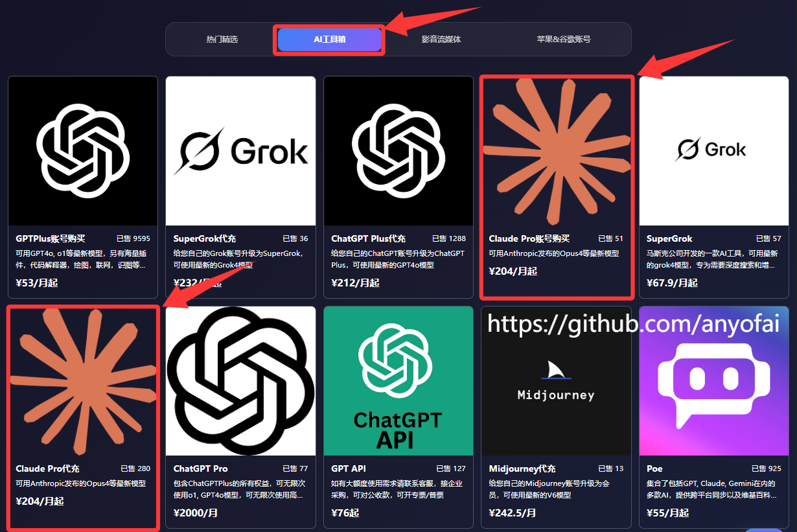Open the Poe product title

pyautogui.click(x=654, y=468)
